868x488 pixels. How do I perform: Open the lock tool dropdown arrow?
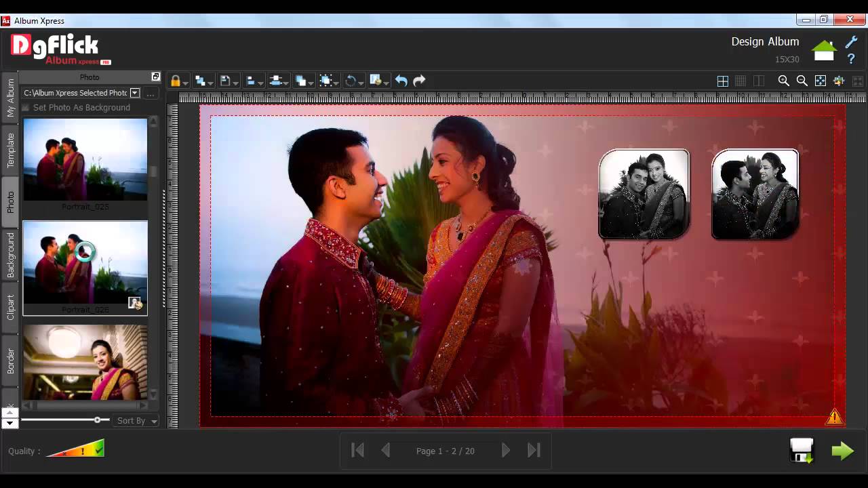185,83
